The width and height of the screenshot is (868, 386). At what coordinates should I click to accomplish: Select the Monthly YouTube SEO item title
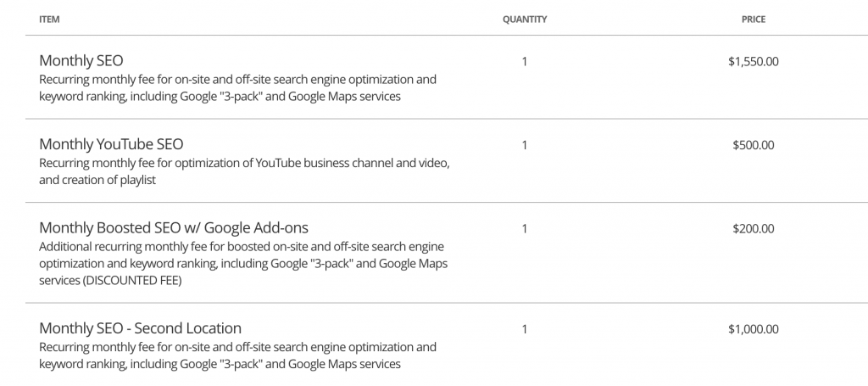(111, 144)
